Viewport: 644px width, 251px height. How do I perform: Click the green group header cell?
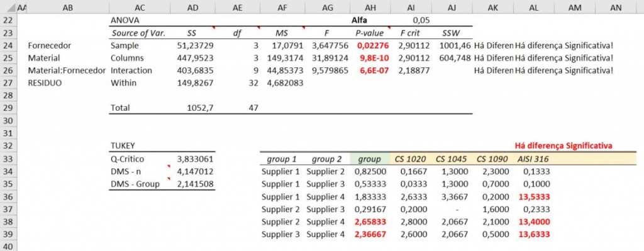pos(369,159)
